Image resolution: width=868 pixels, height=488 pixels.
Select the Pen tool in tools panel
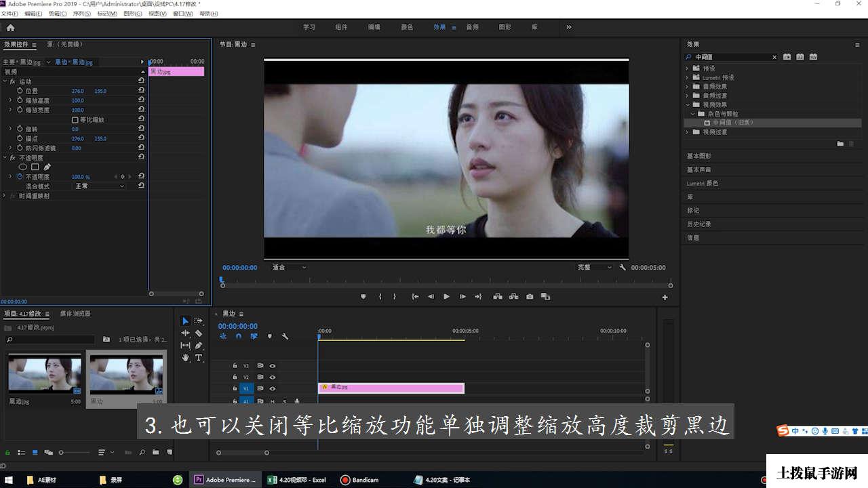(199, 345)
